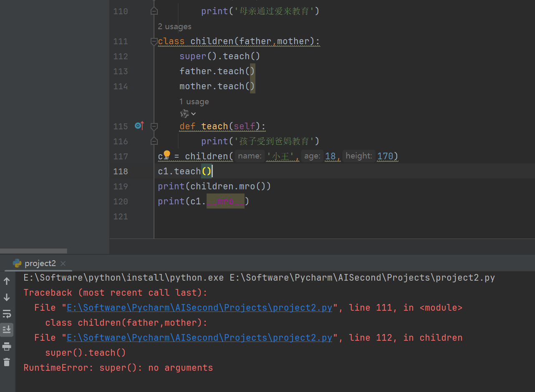Click the AI assistant icon above def teach
535x392 pixels.
184,113
